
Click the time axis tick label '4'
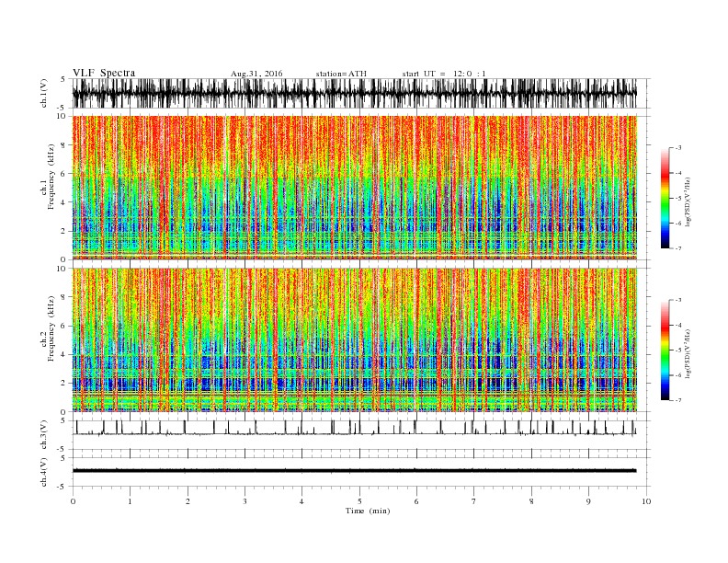click(x=301, y=501)
